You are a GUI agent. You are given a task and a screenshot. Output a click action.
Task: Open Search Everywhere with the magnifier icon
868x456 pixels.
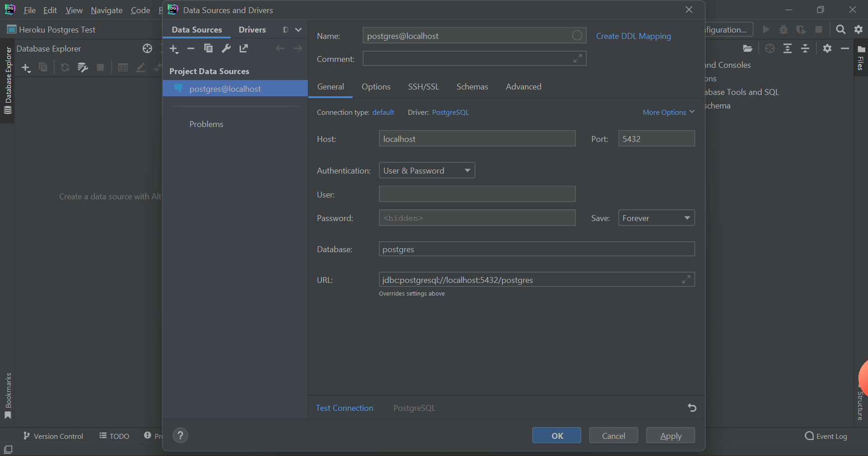tap(840, 29)
